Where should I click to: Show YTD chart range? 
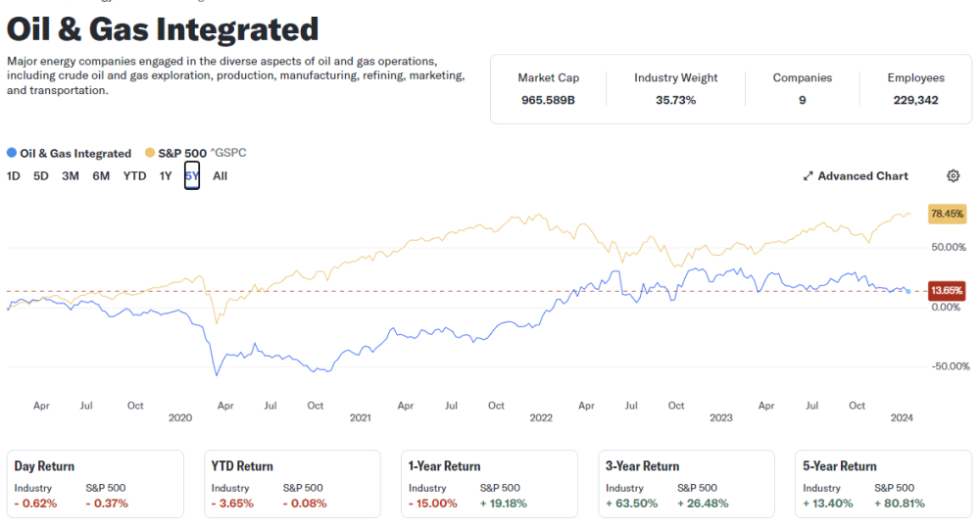(134, 176)
